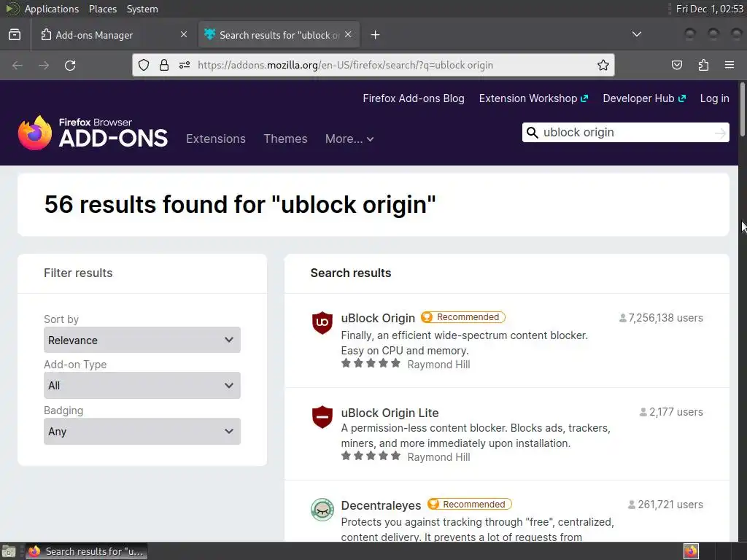Viewport: 747px width, 560px height.
Task: Click the Decentraleyes icon
Action: 322,510
